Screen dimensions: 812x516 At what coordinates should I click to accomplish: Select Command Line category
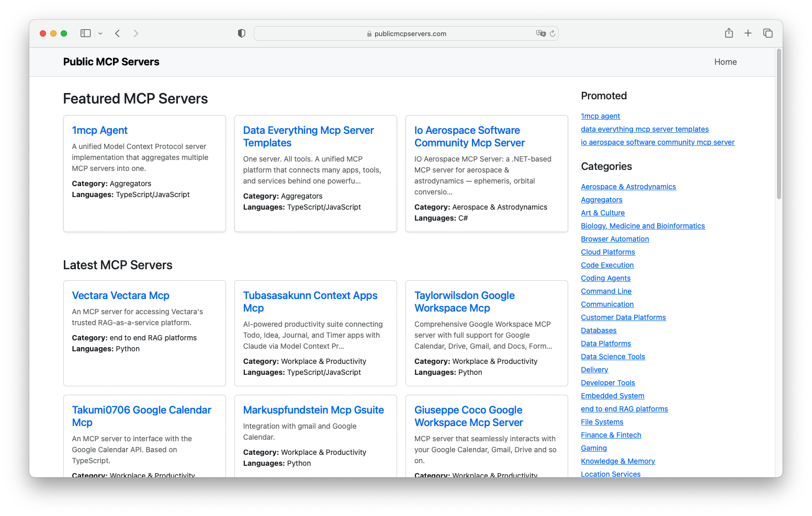coord(606,291)
